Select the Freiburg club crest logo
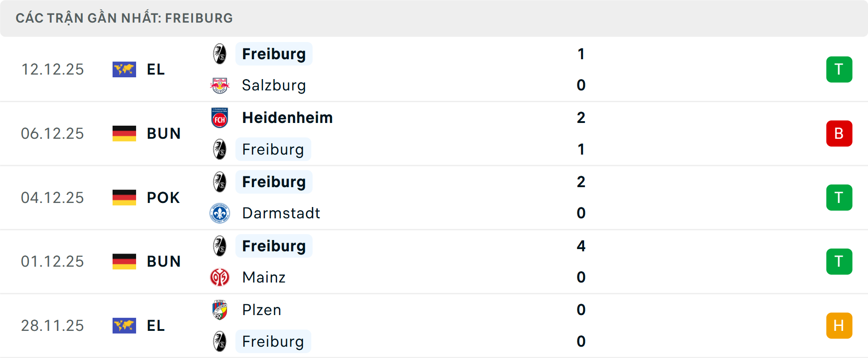 [220, 53]
